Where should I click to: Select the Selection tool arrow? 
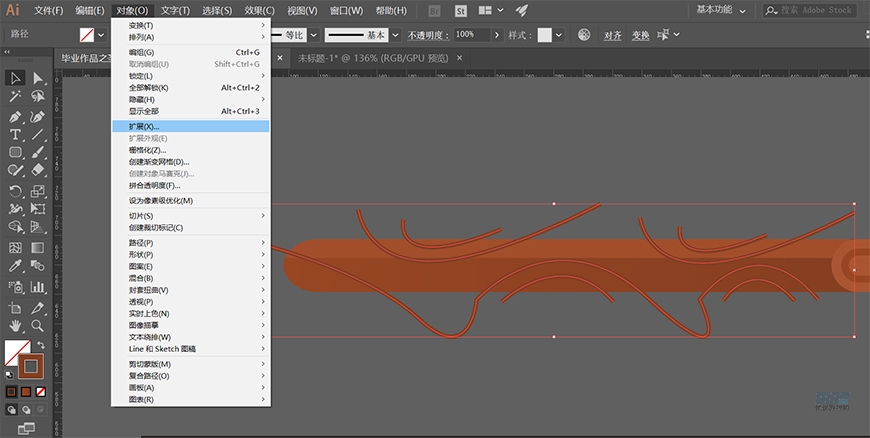(x=15, y=78)
